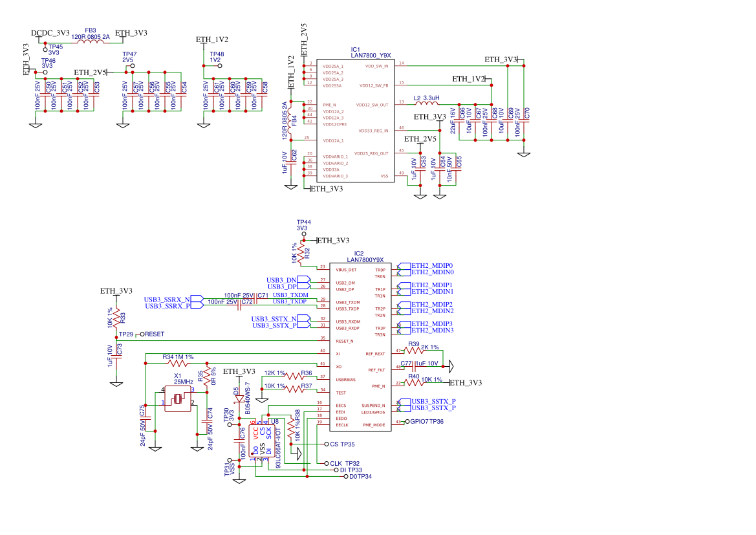The width and height of the screenshot is (756, 535).
Task: Click the DCDC_3V3 net label
Action: point(50,33)
